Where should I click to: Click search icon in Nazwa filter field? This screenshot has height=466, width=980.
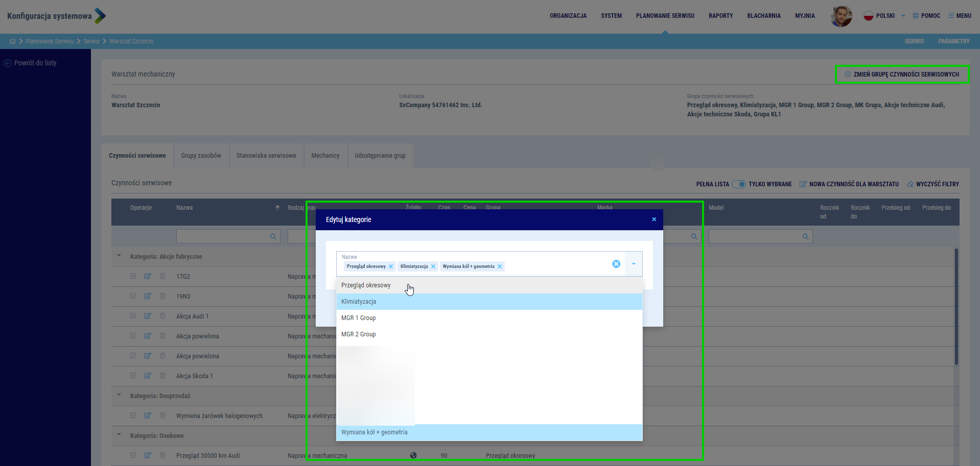point(273,236)
